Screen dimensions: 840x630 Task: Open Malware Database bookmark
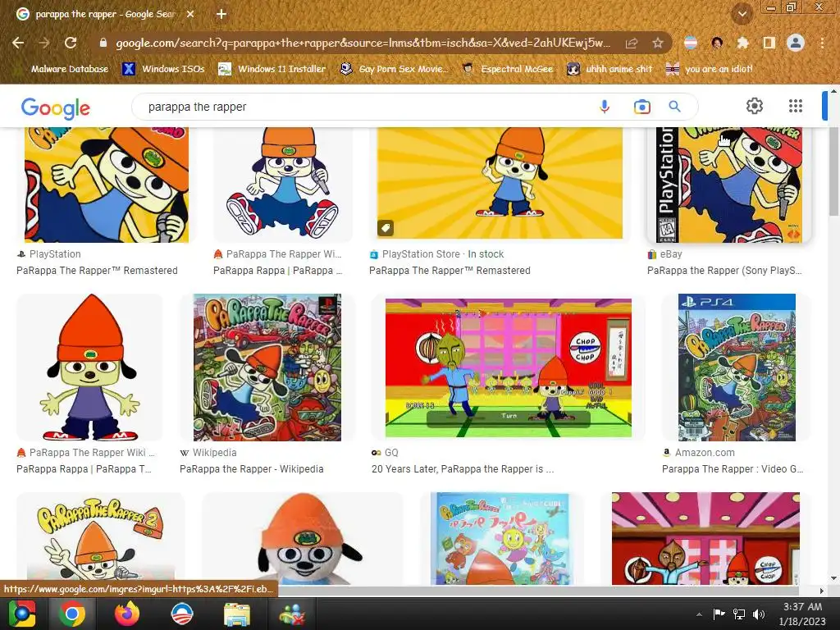62,69
